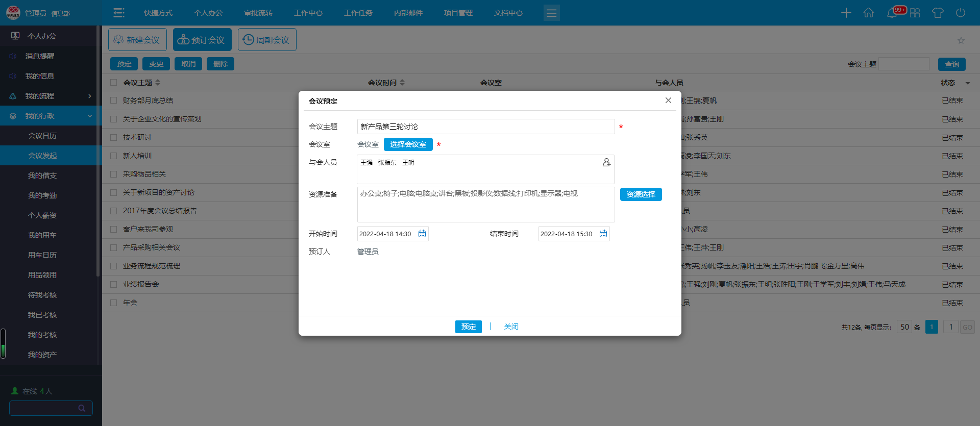Click the home icon in header
The height and width of the screenshot is (426, 980).
point(869,13)
